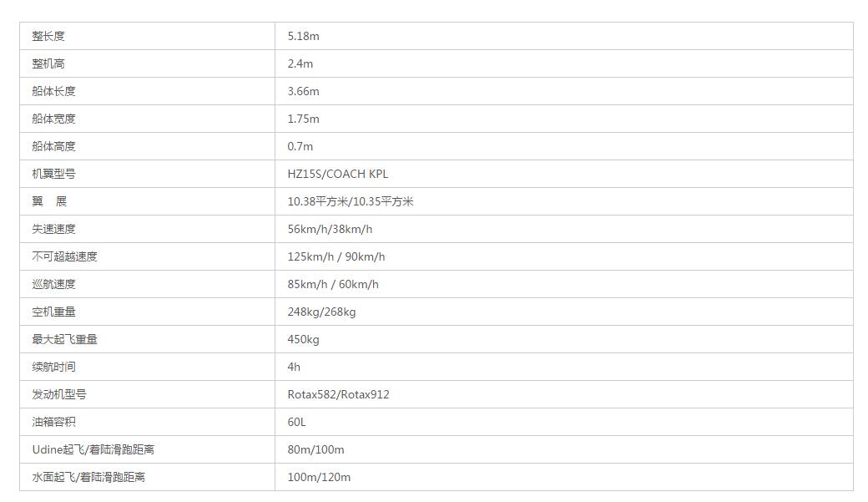Select the 80m/100m runway distance value

tap(315, 449)
